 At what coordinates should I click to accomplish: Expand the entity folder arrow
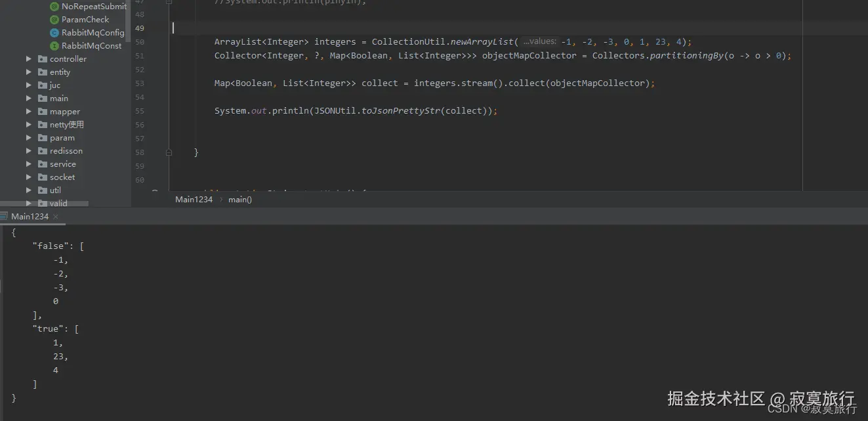point(29,72)
